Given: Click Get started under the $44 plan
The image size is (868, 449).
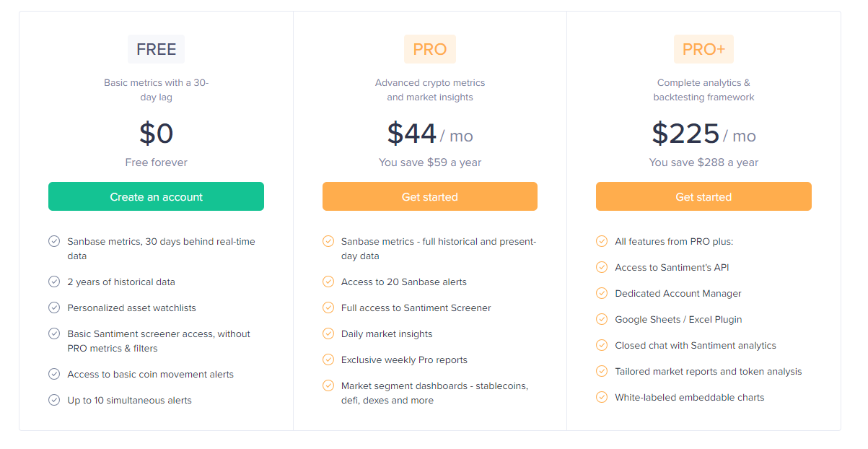Looking at the screenshot, I should [x=429, y=196].
